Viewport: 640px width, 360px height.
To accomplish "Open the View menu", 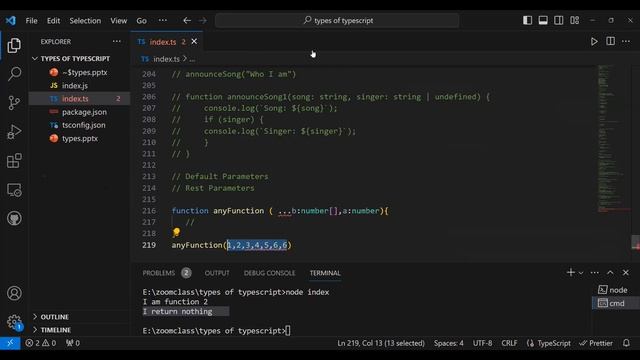I will [118, 20].
